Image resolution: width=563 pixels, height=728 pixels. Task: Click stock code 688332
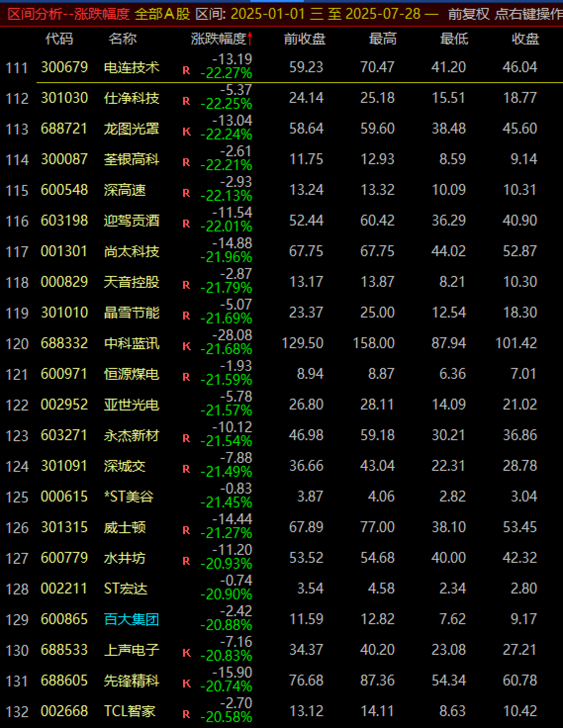64,343
